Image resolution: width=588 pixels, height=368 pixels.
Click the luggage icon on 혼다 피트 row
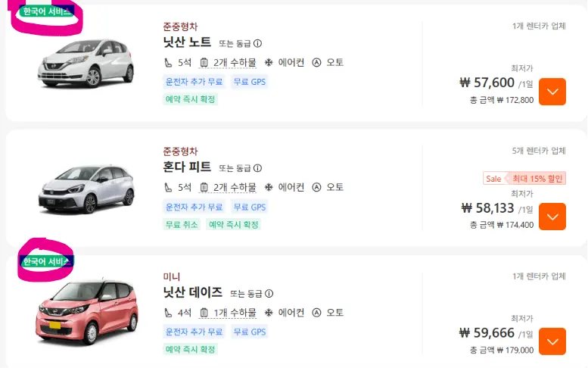tap(204, 187)
